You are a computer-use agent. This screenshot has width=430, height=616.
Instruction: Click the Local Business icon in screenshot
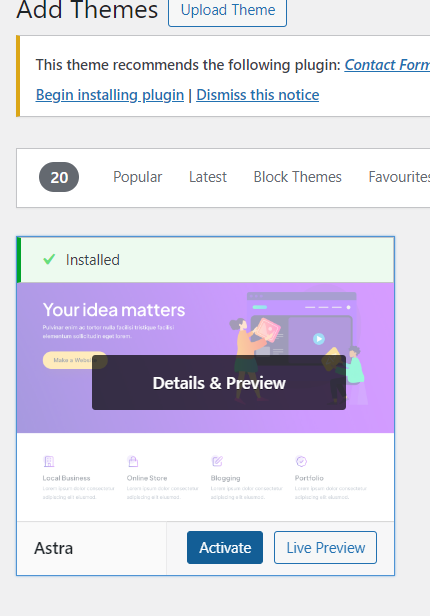[49, 461]
